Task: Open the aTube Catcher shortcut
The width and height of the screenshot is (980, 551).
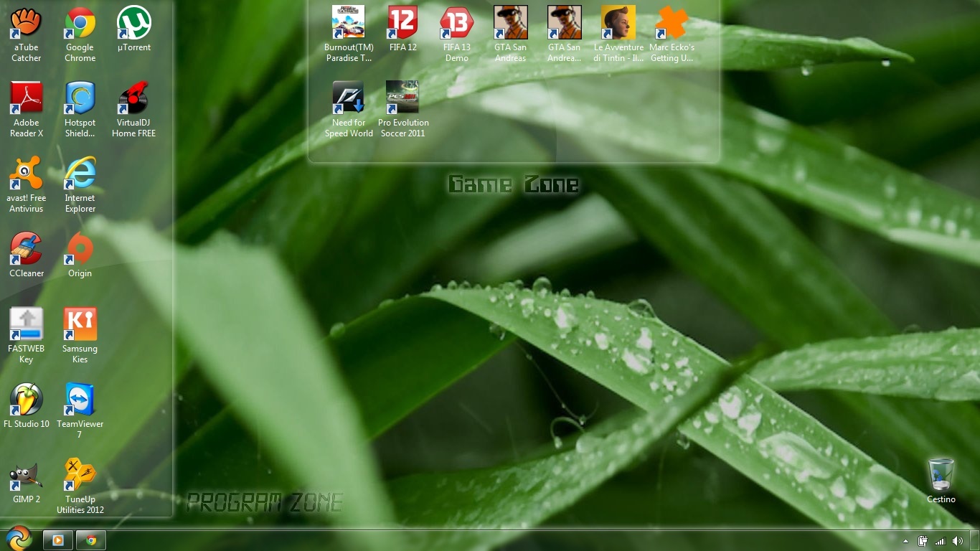Action: coord(27,34)
